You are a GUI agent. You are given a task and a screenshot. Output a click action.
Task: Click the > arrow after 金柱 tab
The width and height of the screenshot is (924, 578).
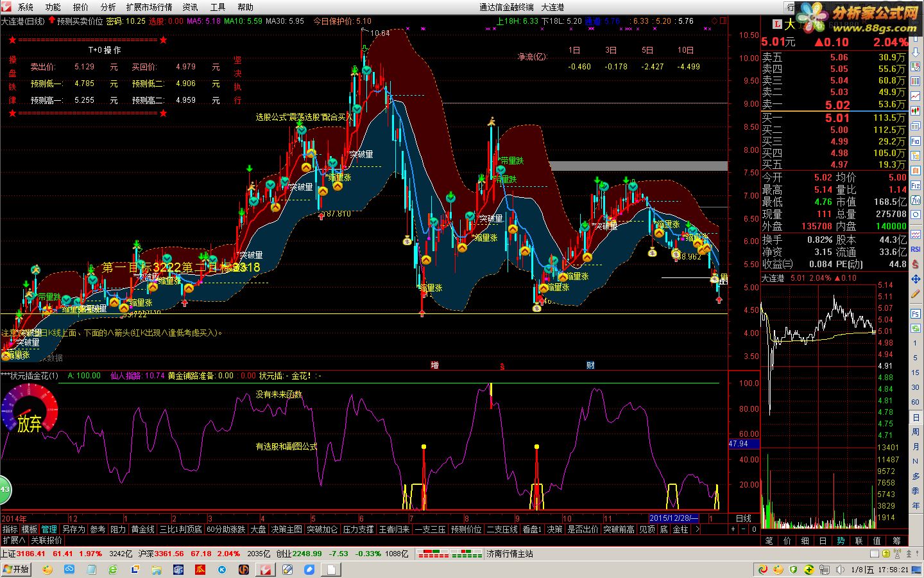click(x=697, y=529)
